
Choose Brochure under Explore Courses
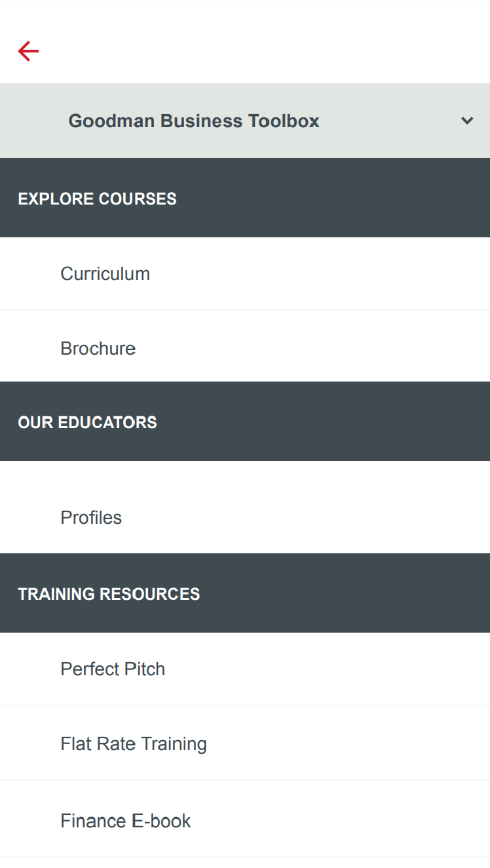(98, 348)
